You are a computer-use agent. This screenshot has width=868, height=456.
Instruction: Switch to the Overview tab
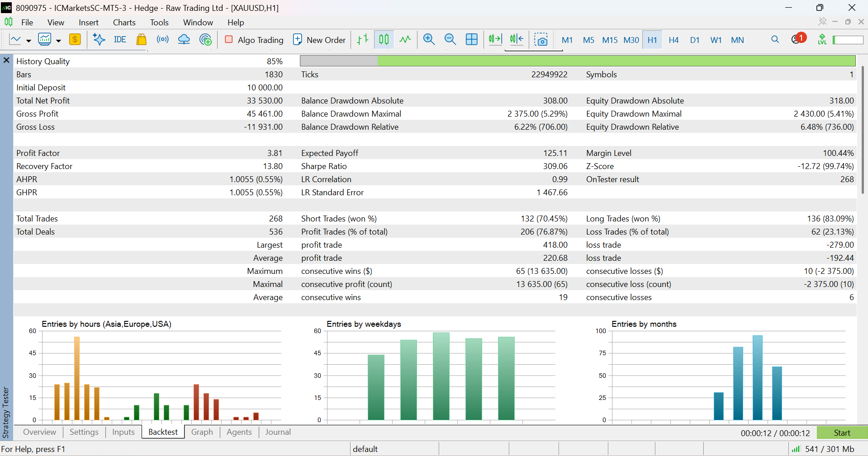point(39,432)
